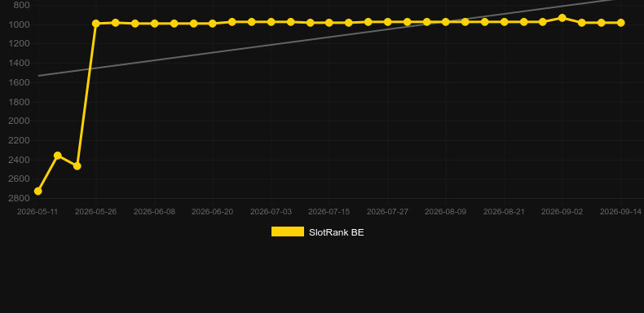
Task: Click the yellow SlotRank BE legend swatch
Action: pyautogui.click(x=288, y=231)
